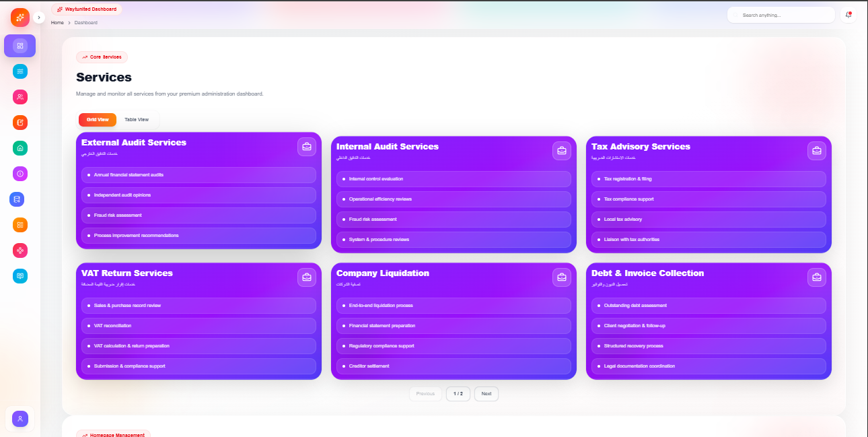Focus the 'Search anything...' field

point(781,15)
